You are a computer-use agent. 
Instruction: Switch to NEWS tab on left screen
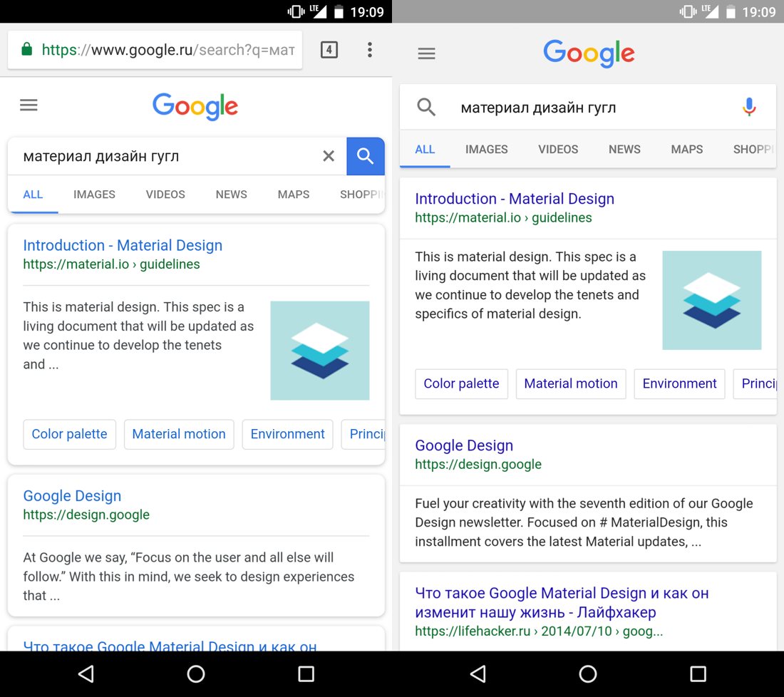(x=232, y=195)
